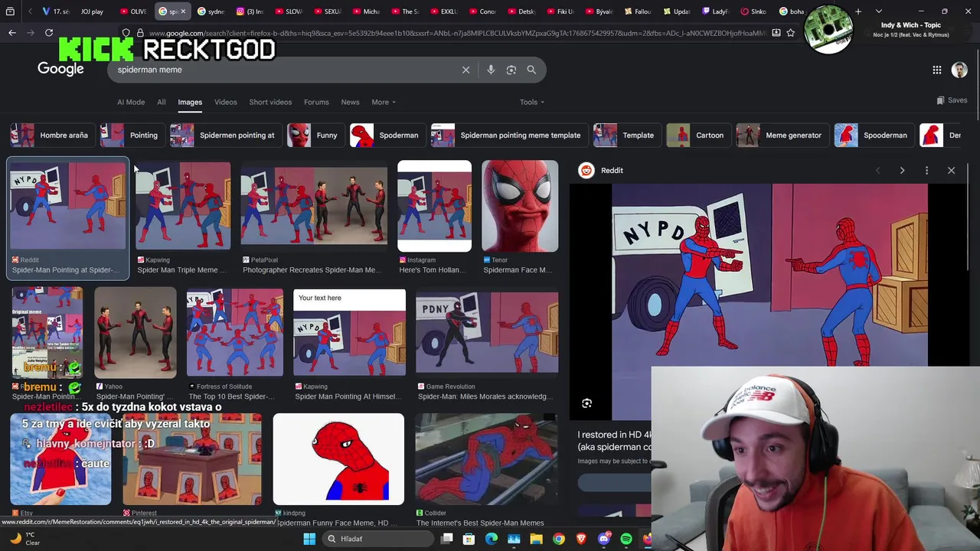Open weather widget showing 1°C Clear
The width and height of the screenshot is (980, 551).
(x=24, y=539)
